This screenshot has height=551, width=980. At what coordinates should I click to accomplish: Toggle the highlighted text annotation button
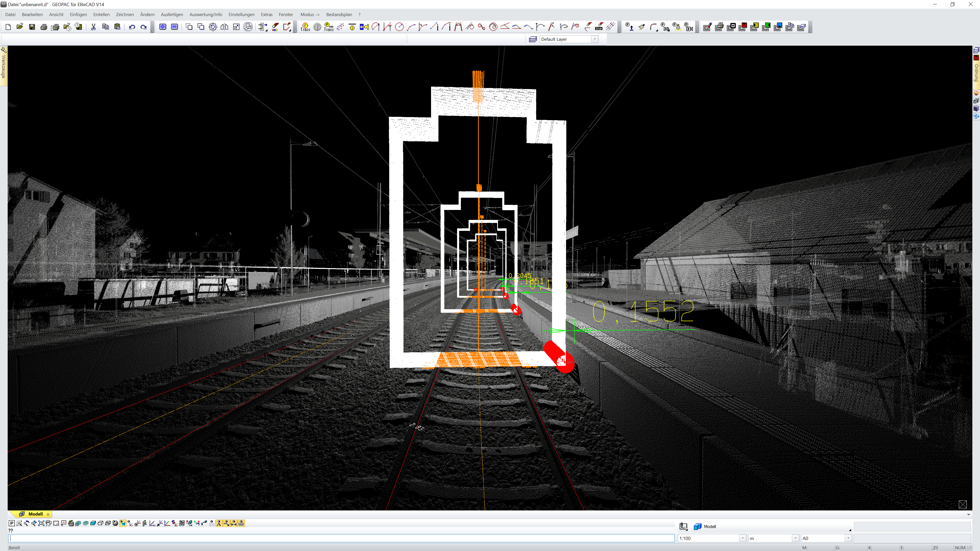pyautogui.click(x=219, y=524)
